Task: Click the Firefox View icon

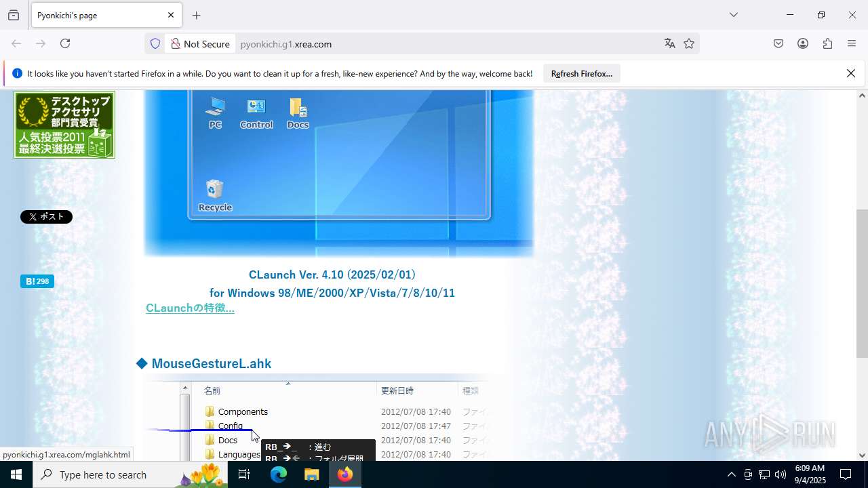Action: pos(14,15)
